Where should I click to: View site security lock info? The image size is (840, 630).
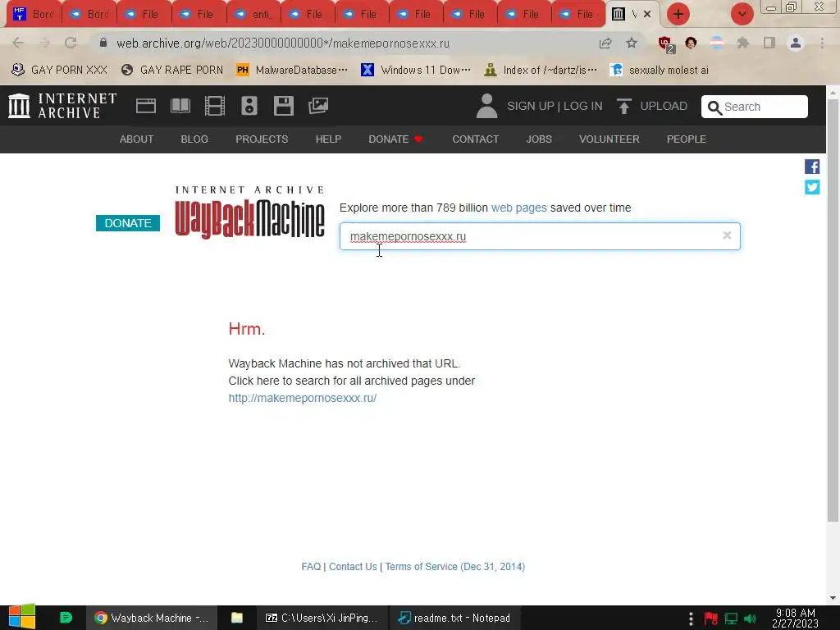(x=103, y=43)
